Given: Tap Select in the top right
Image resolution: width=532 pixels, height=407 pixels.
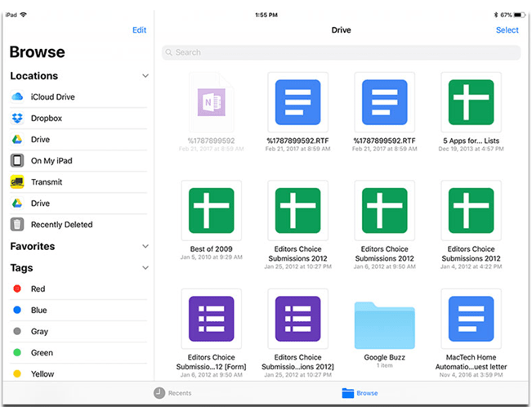Looking at the screenshot, I should tap(507, 30).
